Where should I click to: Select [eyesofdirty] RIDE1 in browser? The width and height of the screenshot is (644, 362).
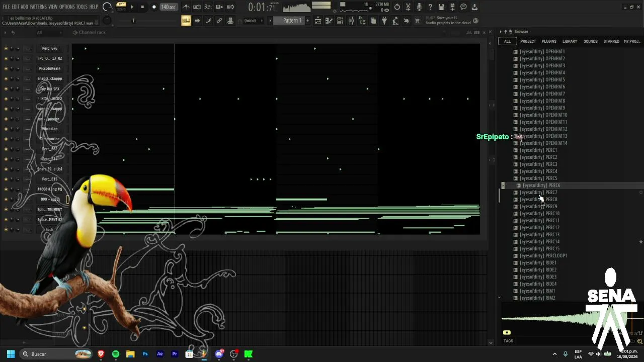click(538, 263)
